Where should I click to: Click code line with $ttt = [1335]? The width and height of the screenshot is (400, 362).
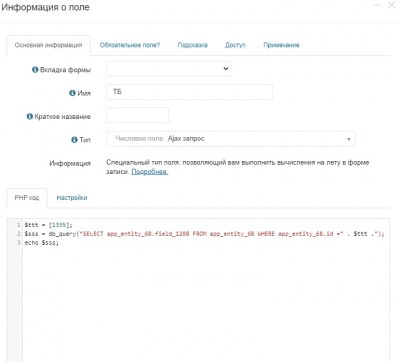click(x=48, y=225)
